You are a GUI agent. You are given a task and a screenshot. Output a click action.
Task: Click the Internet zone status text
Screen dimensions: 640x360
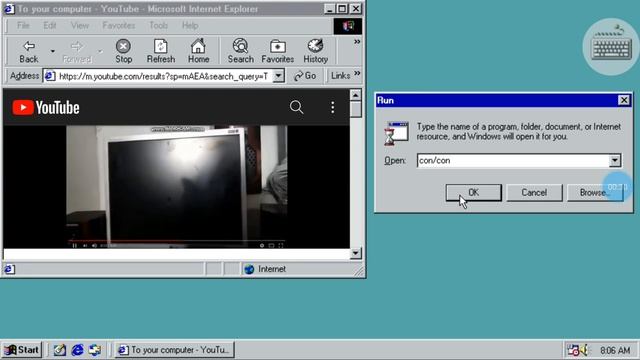pos(272,269)
